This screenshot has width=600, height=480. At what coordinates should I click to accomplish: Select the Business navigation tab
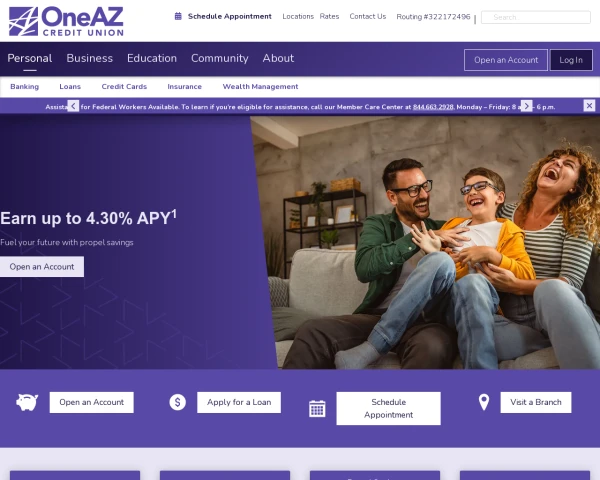point(90,58)
